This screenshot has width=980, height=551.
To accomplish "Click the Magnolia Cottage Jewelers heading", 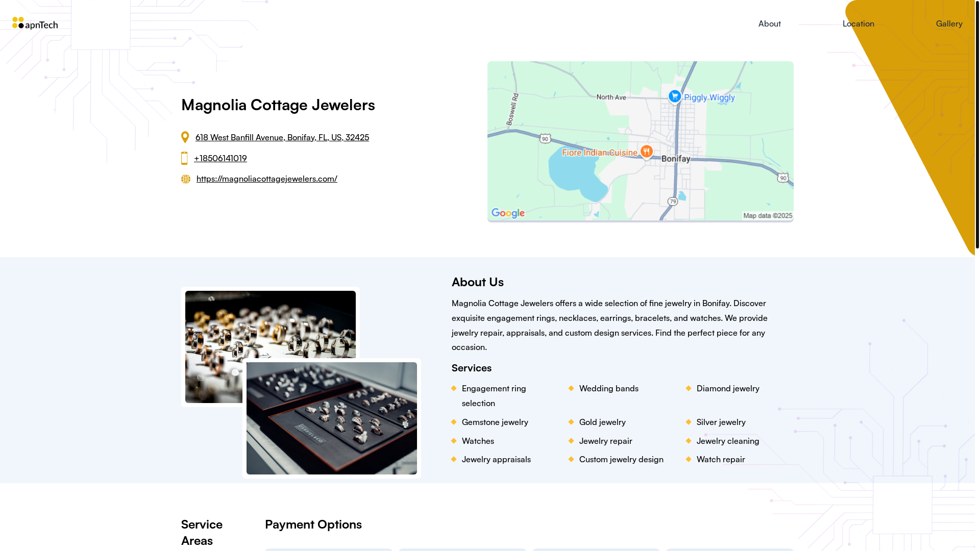I will (278, 105).
